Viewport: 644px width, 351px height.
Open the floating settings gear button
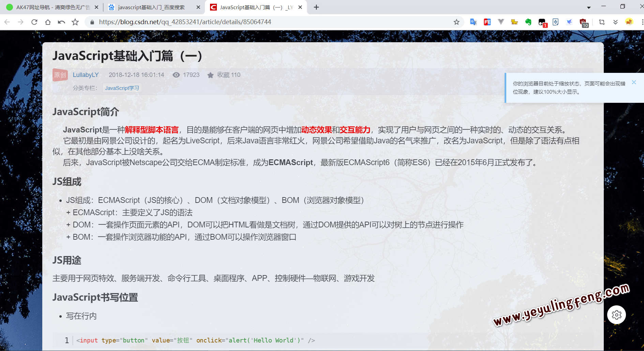(617, 315)
